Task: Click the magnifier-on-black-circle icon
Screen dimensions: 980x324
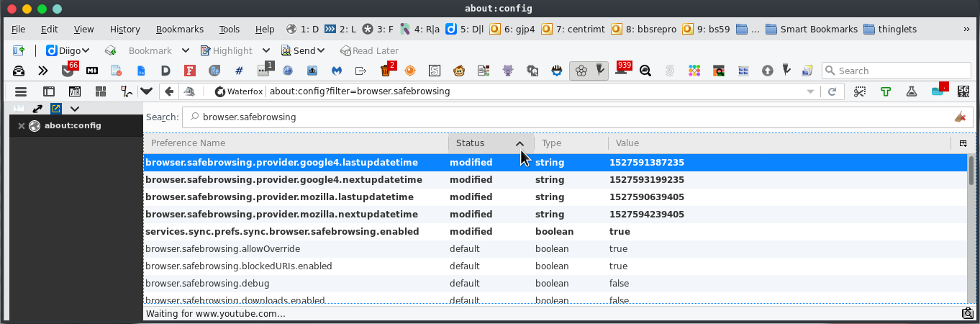Action: (x=645, y=71)
